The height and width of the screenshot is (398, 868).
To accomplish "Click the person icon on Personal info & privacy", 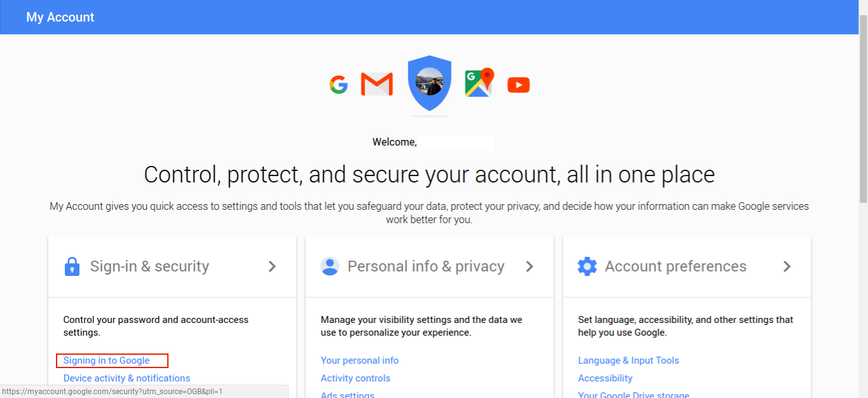I will (x=329, y=266).
